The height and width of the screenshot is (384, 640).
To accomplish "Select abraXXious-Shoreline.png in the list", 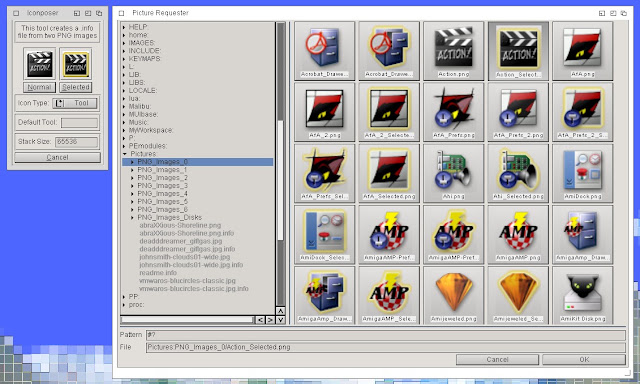I will [180, 225].
